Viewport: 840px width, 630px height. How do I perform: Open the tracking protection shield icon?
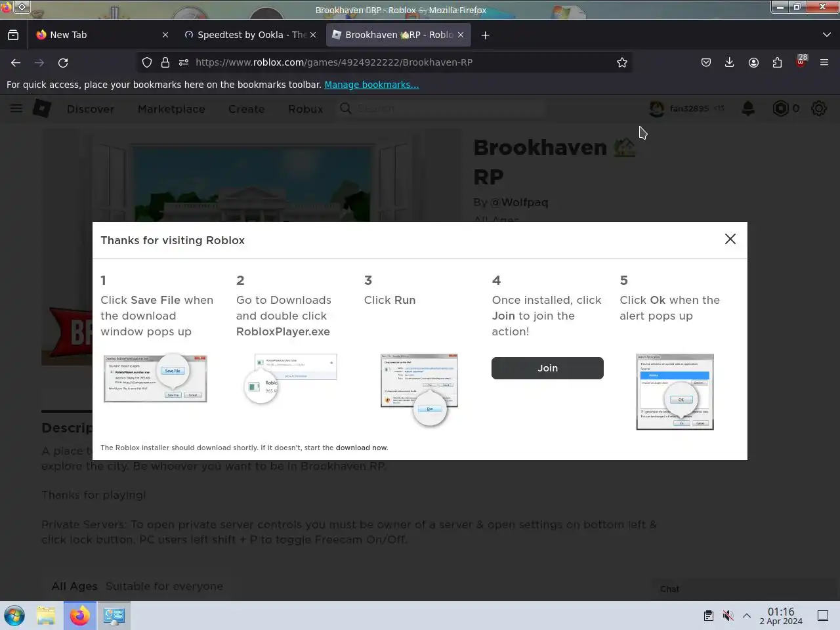[147, 62]
